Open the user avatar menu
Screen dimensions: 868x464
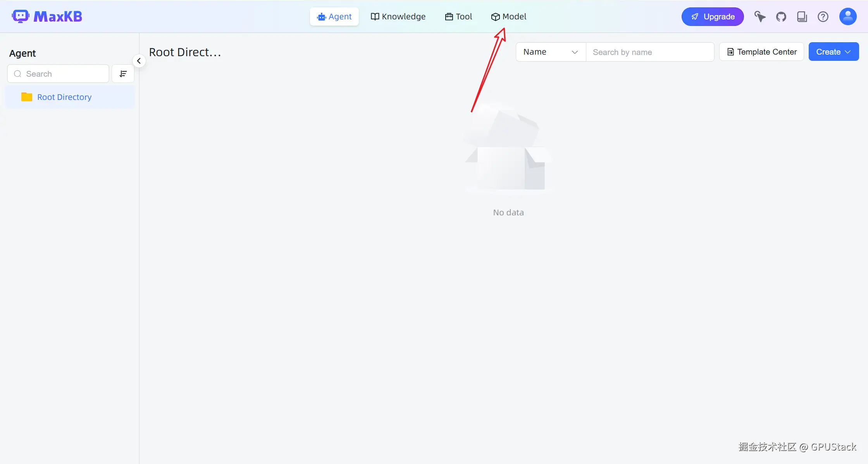[x=847, y=17]
